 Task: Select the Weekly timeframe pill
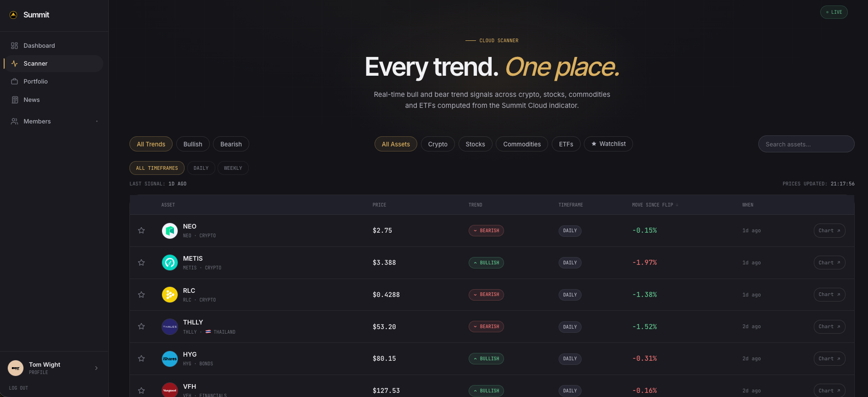click(x=233, y=168)
